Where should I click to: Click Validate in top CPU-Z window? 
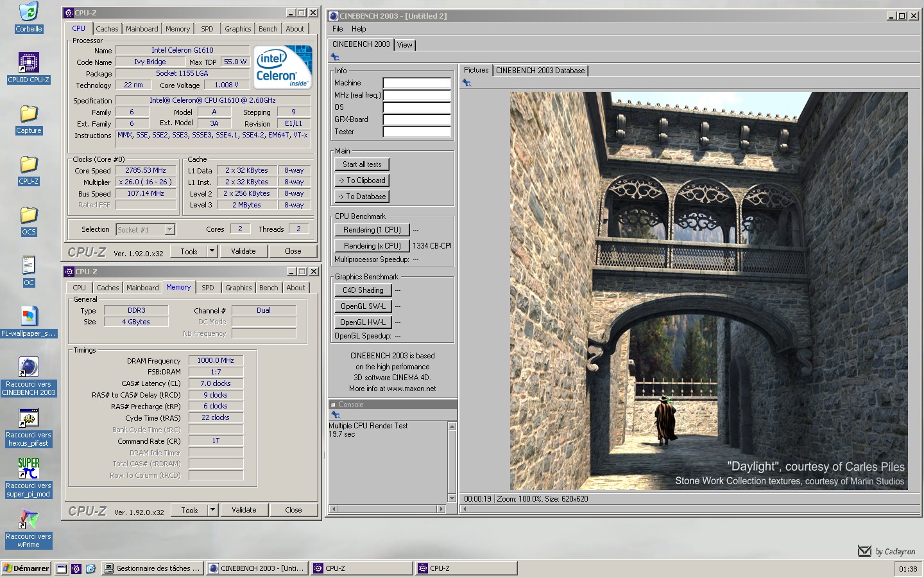click(x=243, y=251)
